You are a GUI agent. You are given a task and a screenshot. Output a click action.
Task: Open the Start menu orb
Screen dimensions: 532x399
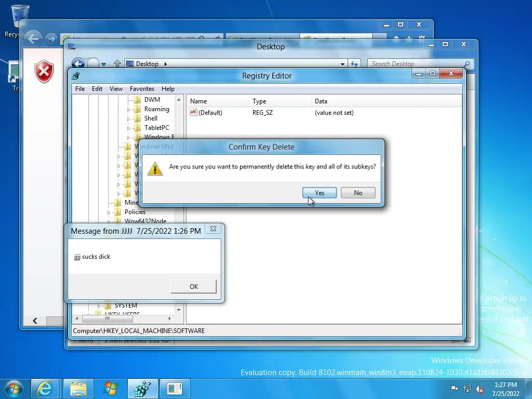point(14,389)
